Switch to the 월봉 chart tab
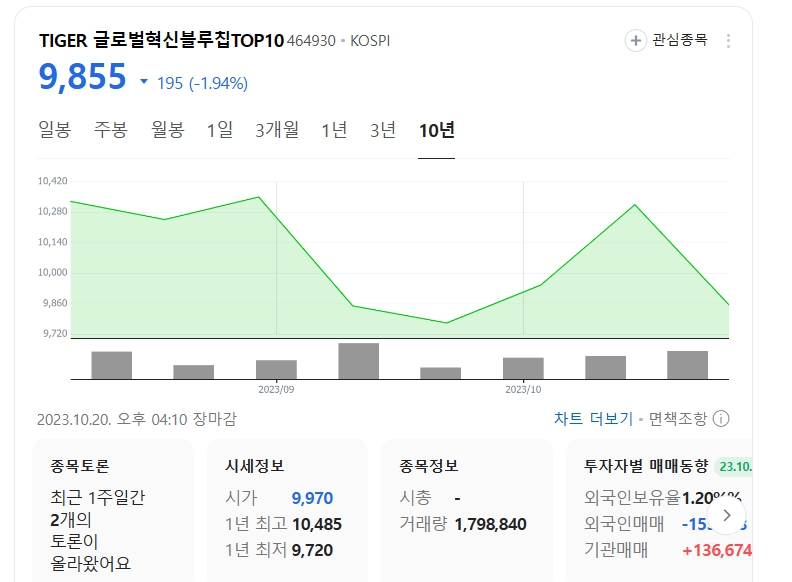This screenshot has height=582, width=792. (x=168, y=130)
